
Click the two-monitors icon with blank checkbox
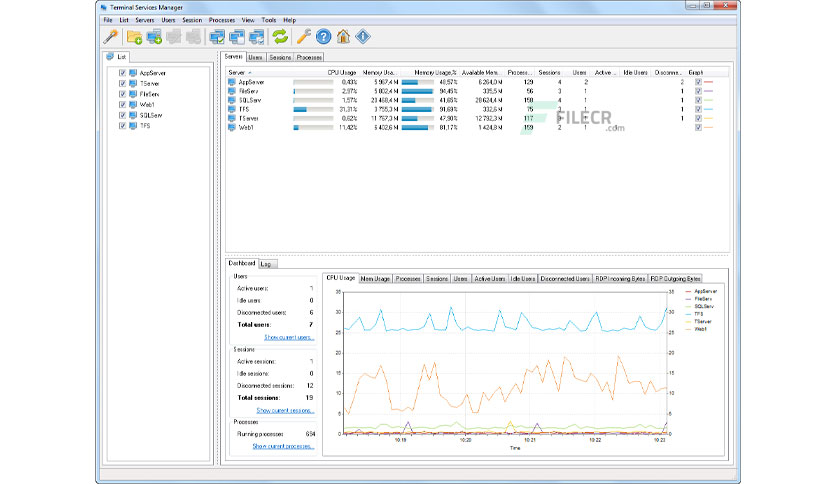click(237, 37)
